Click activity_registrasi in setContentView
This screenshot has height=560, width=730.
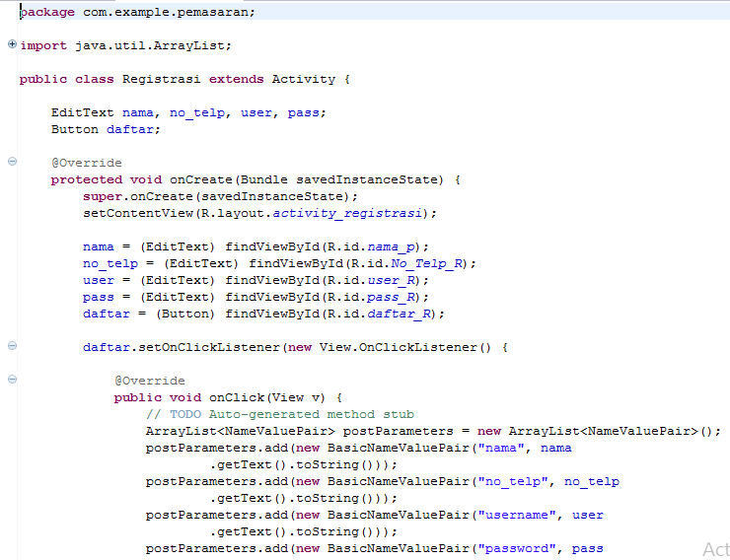click(347, 214)
